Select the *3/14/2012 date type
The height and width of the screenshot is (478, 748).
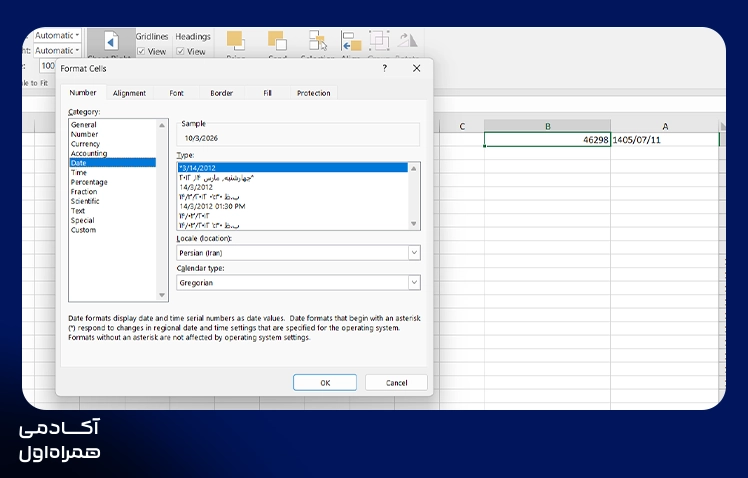pos(293,168)
